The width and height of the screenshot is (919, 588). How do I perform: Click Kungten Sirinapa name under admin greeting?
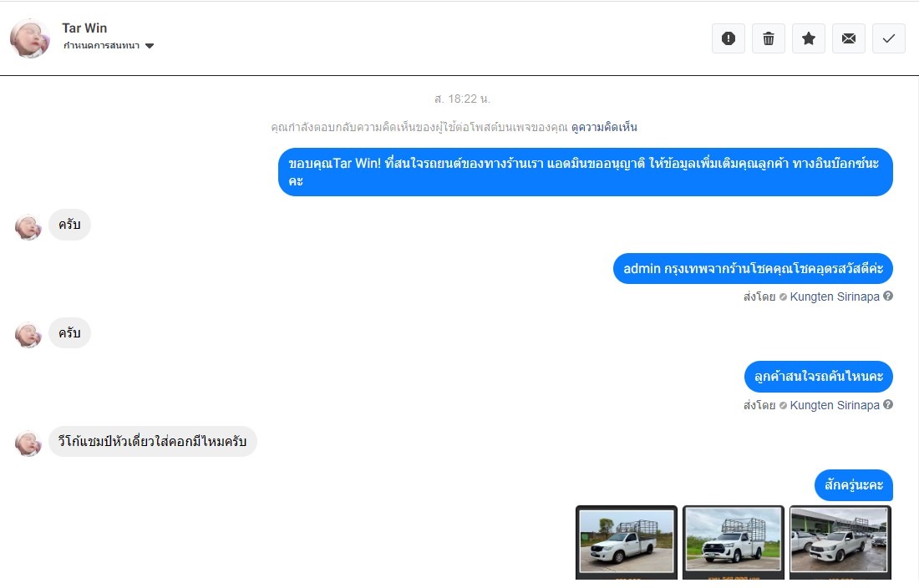[834, 297]
